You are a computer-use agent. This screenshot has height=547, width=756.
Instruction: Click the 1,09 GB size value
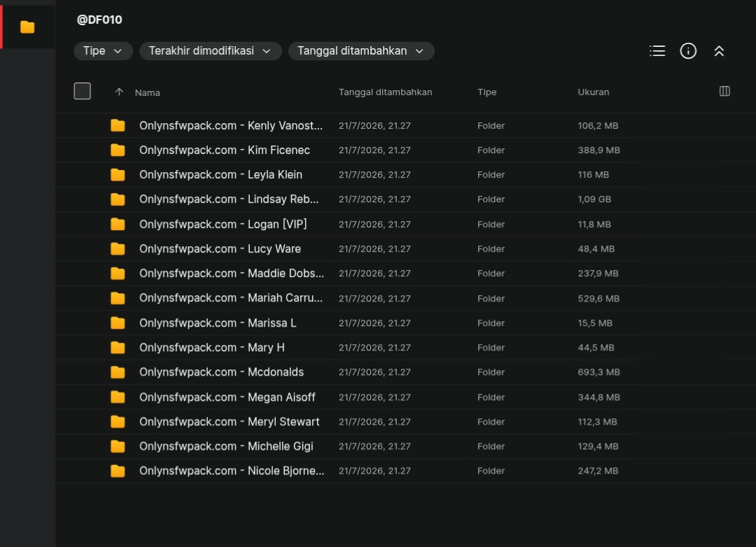coord(594,199)
